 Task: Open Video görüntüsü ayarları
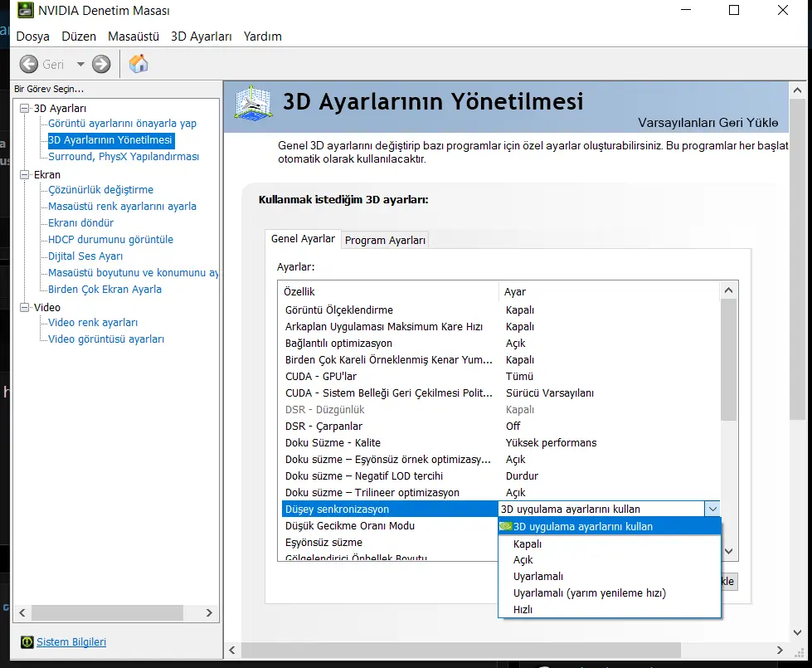coord(106,339)
